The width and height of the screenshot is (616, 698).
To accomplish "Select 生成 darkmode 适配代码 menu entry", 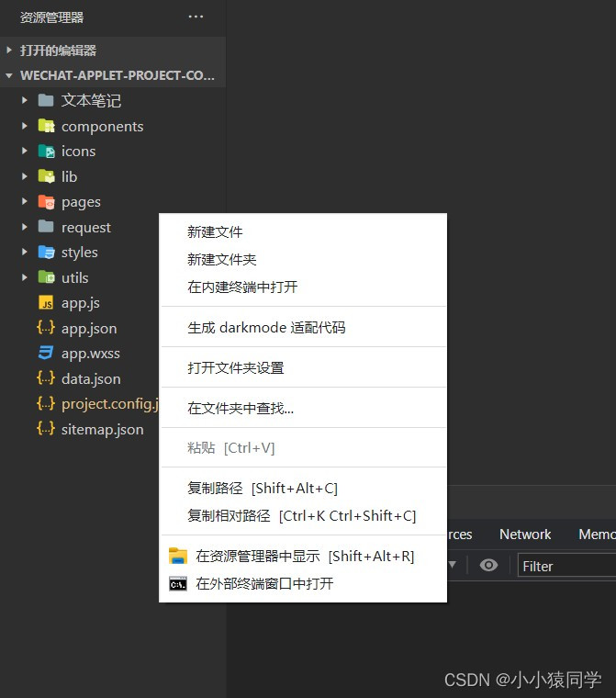I will click(x=266, y=328).
